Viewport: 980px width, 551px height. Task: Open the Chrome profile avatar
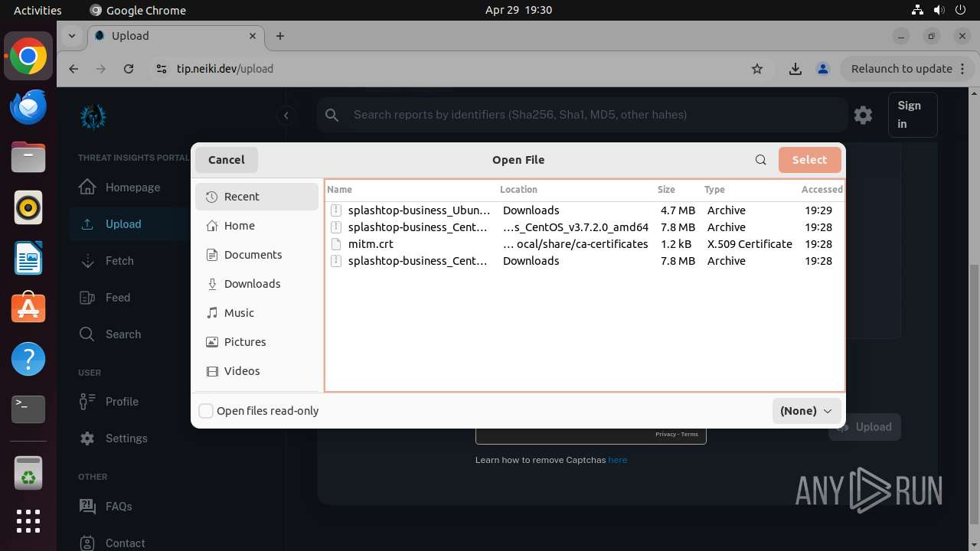pos(823,69)
